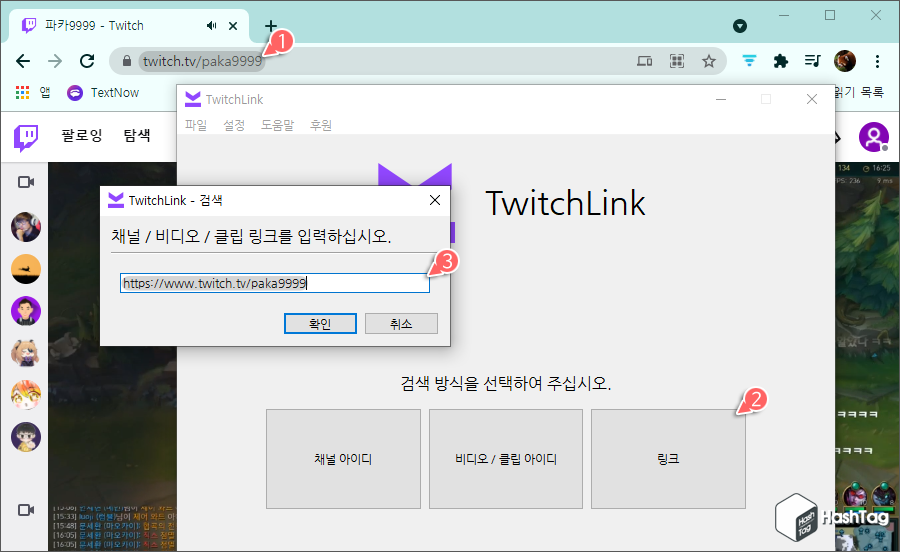
Task: Open the QR code icon in address bar
Action: (677, 61)
